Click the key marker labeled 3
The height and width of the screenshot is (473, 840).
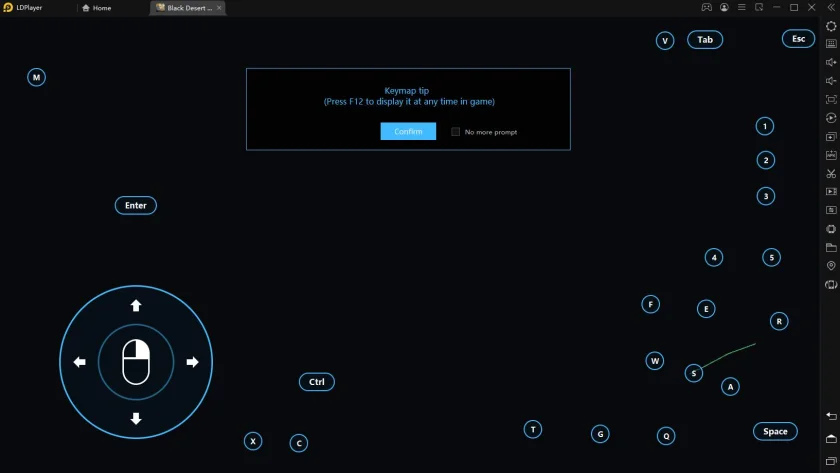[766, 196]
